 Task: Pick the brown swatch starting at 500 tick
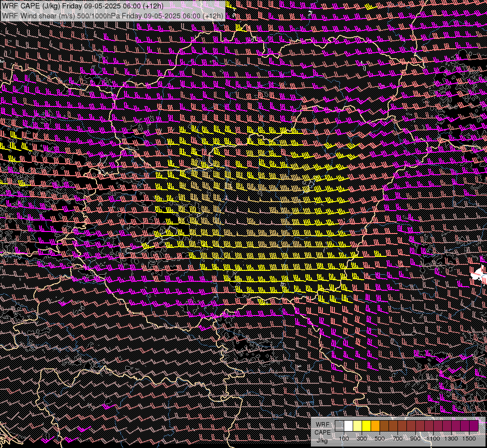click(x=384, y=426)
